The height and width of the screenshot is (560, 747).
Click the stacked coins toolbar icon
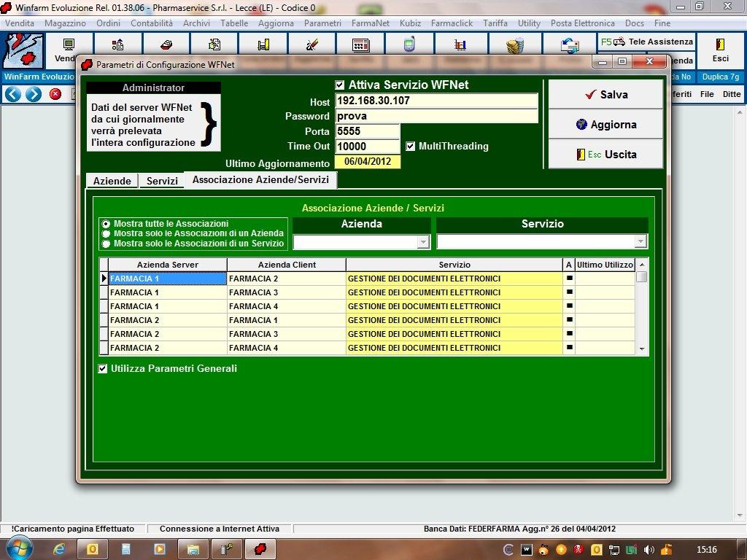[x=516, y=46]
